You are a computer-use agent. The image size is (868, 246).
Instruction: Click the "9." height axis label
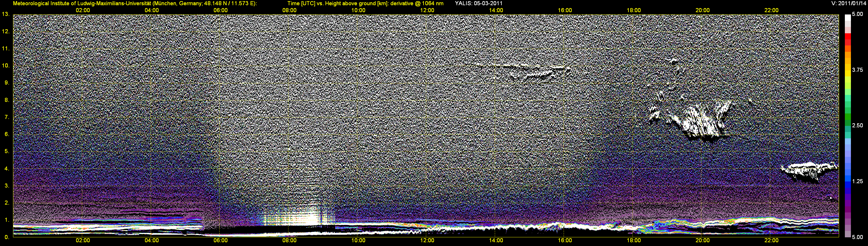click(x=7, y=82)
